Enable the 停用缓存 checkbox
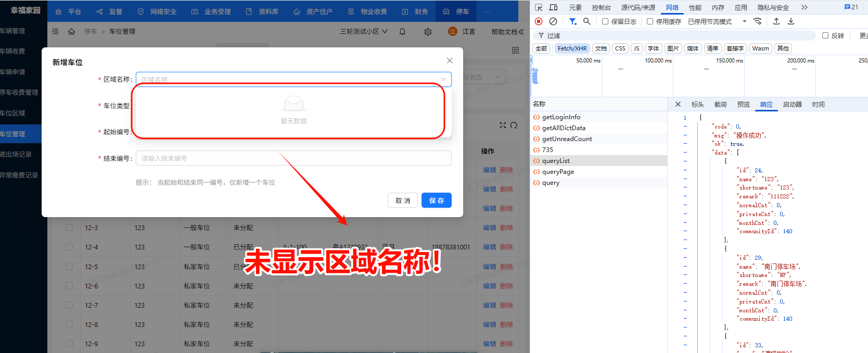Image resolution: width=868 pixels, height=353 pixels. (650, 21)
